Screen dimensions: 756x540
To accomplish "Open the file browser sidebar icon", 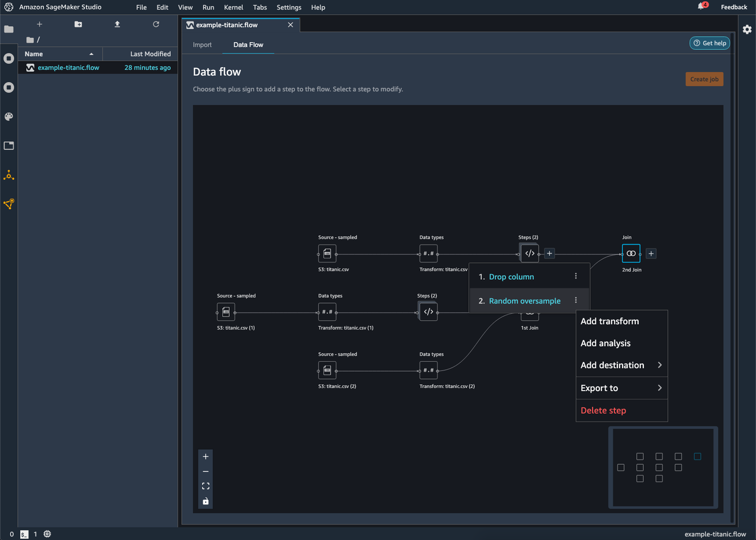I will click(9, 29).
